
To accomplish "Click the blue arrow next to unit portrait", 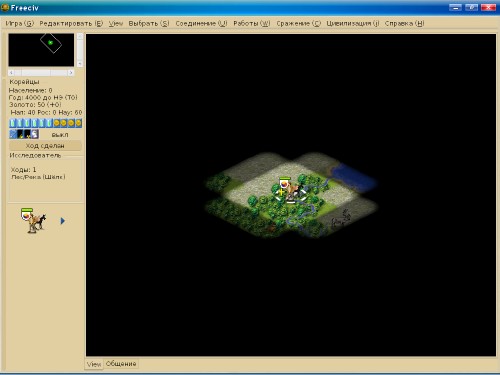I will [x=63, y=221].
